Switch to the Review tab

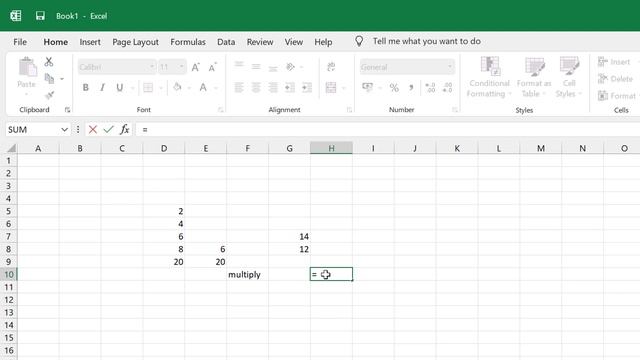(260, 42)
